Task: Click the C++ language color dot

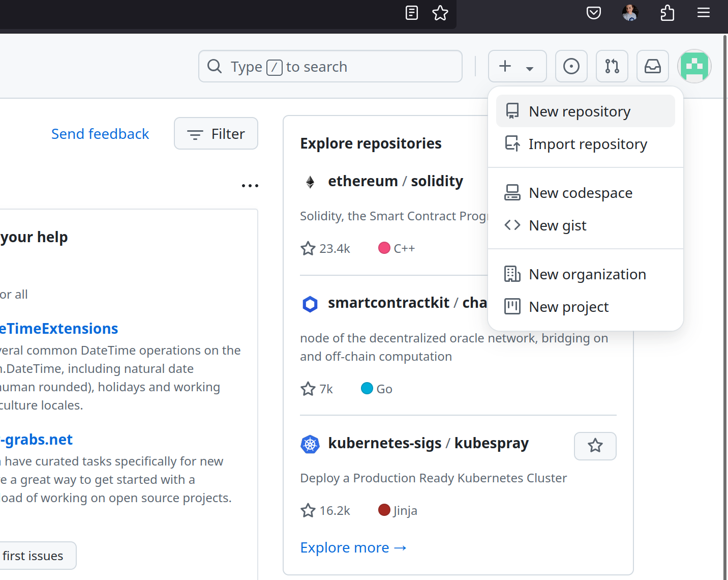Action: point(384,248)
